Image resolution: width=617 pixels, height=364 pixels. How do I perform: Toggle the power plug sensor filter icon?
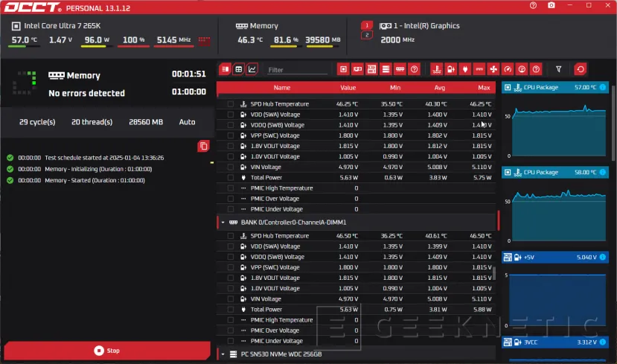click(x=465, y=69)
